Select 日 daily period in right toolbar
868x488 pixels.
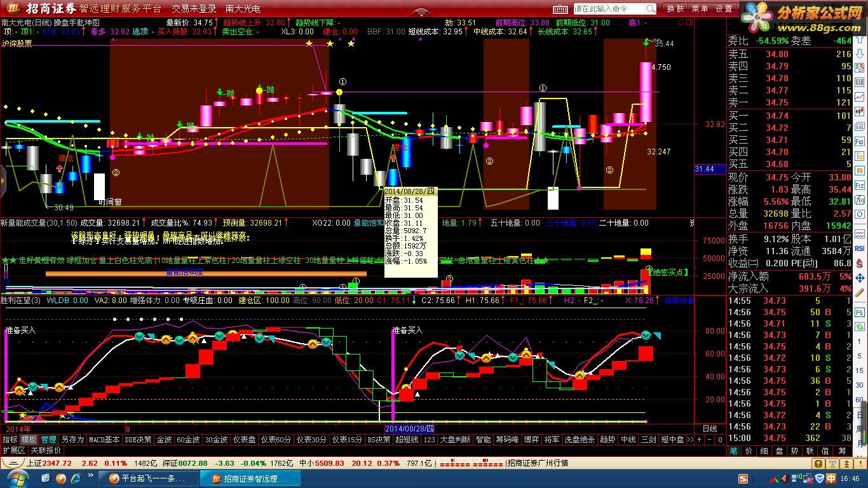pyautogui.click(x=860, y=414)
